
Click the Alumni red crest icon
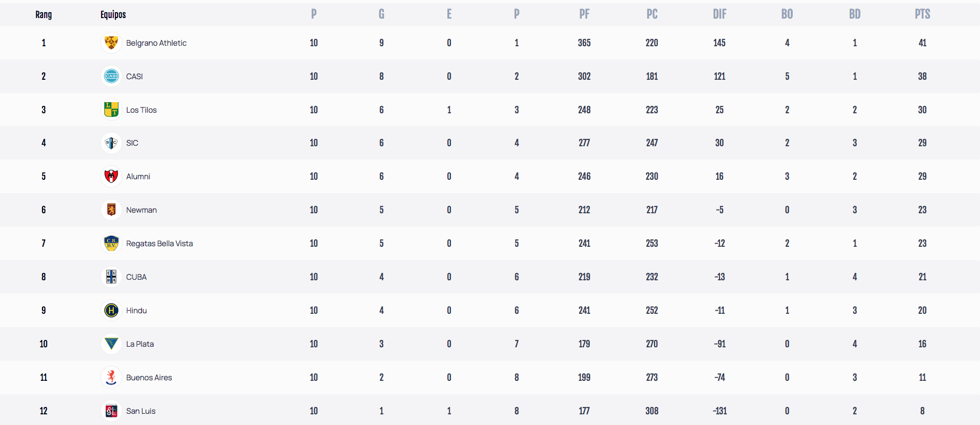coord(111,176)
